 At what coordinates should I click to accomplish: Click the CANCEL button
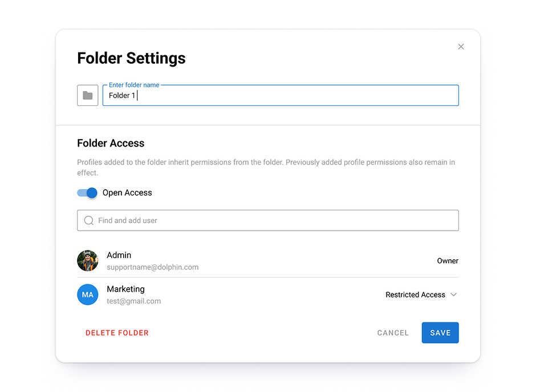coord(393,333)
